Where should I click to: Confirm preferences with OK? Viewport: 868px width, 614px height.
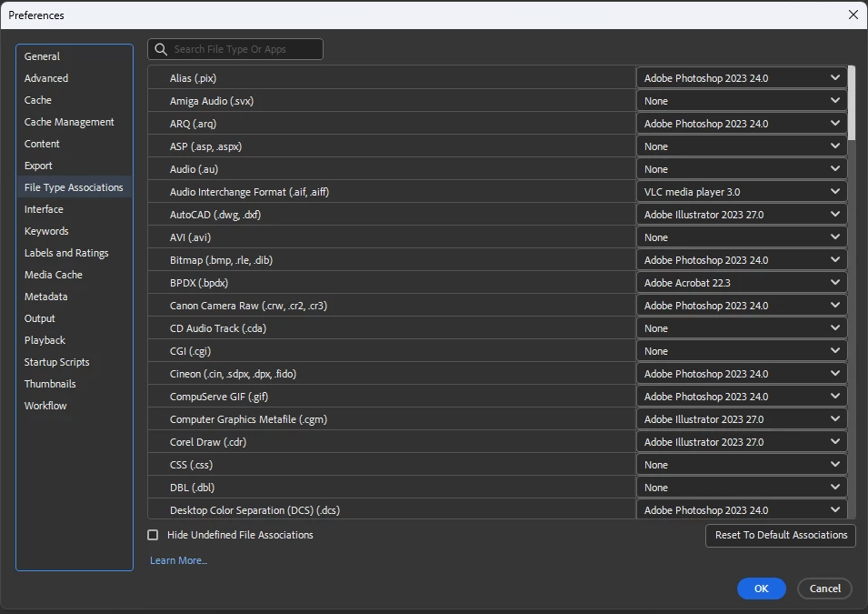pyautogui.click(x=761, y=589)
